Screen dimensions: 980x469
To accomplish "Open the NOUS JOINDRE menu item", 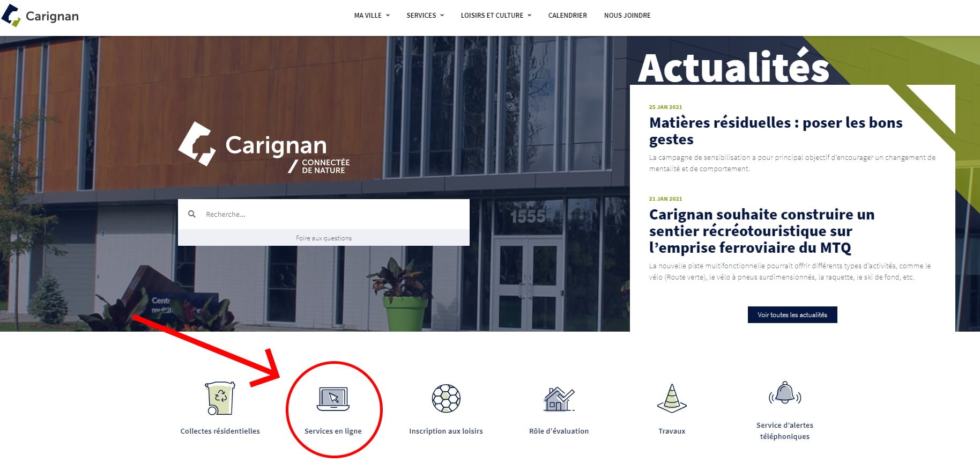I will (627, 16).
